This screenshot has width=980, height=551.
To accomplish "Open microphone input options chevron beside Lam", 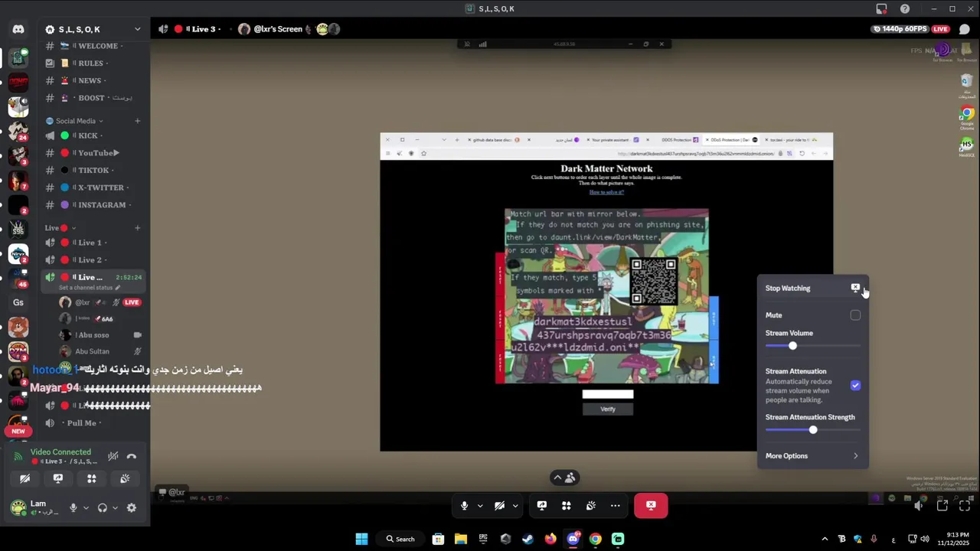I will (86, 507).
